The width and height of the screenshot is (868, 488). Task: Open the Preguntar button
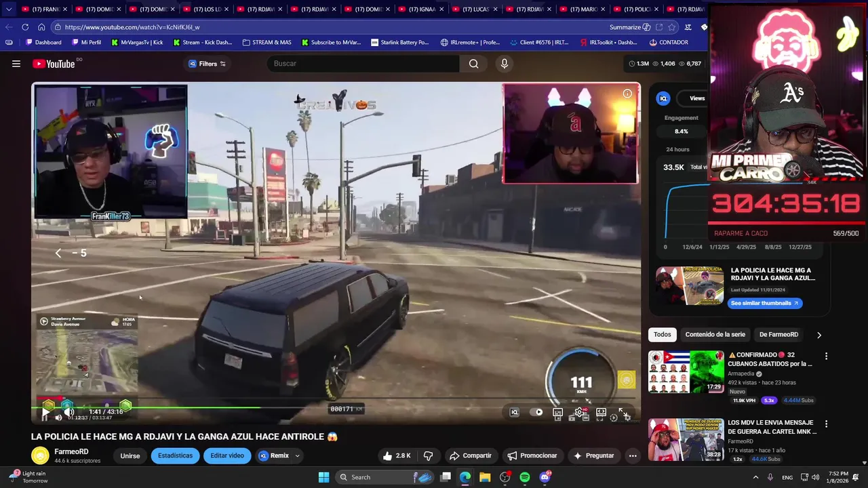[594, 455]
